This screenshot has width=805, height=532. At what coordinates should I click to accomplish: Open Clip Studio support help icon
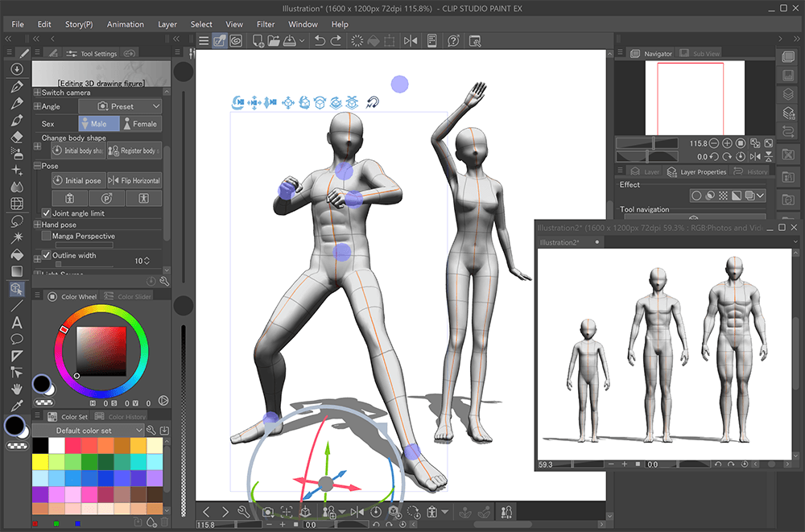coord(453,40)
